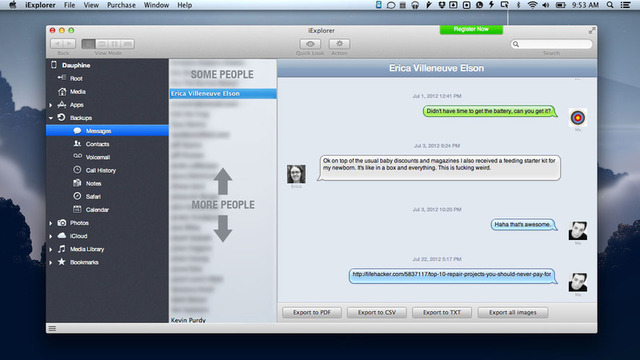Expand the Photos section
This screenshot has height=360, width=640.
point(51,223)
